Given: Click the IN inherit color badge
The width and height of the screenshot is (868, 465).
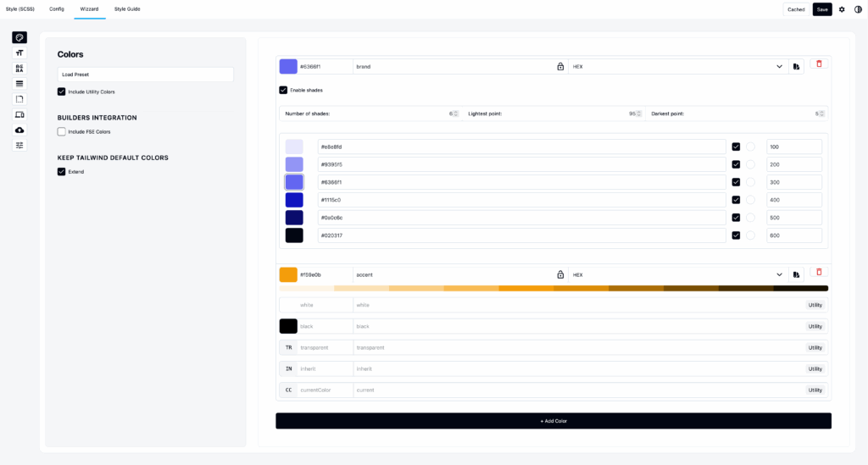Looking at the screenshot, I should click(x=288, y=368).
